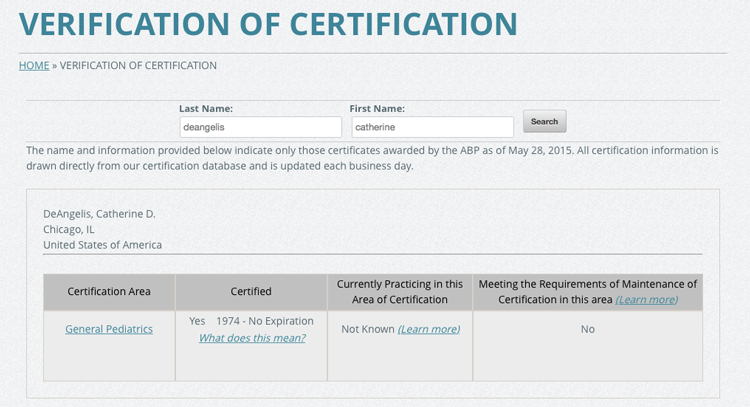This screenshot has width=750, height=407.
Task: Click the 'No' maintenance requirement cell
Action: pyautogui.click(x=588, y=329)
